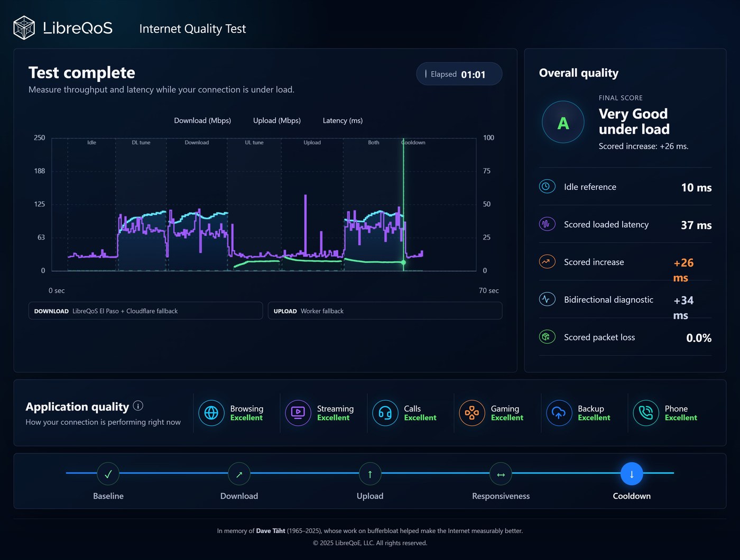Click the Phone Excellent rating text
Image resolution: width=740 pixels, height=560 pixels.
pos(681,418)
